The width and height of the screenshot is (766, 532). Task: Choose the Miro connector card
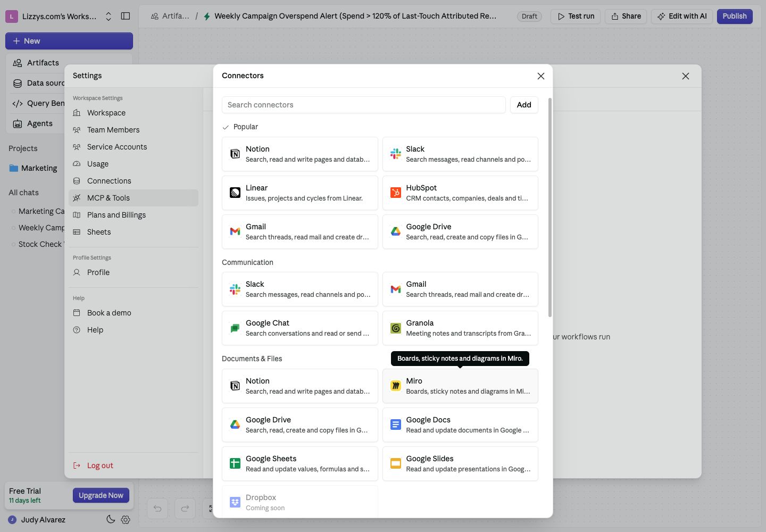[x=460, y=386]
